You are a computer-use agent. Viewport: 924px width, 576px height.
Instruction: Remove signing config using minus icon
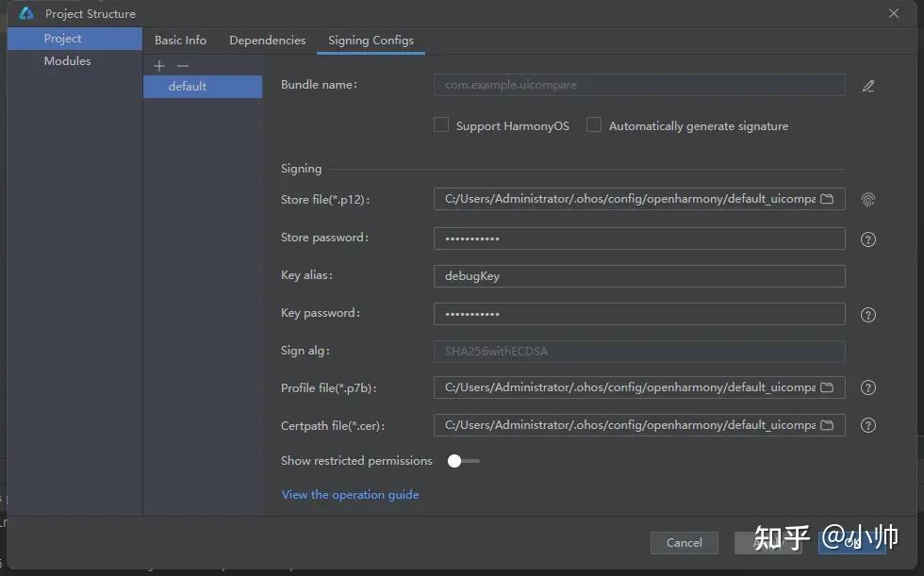[x=177, y=66]
